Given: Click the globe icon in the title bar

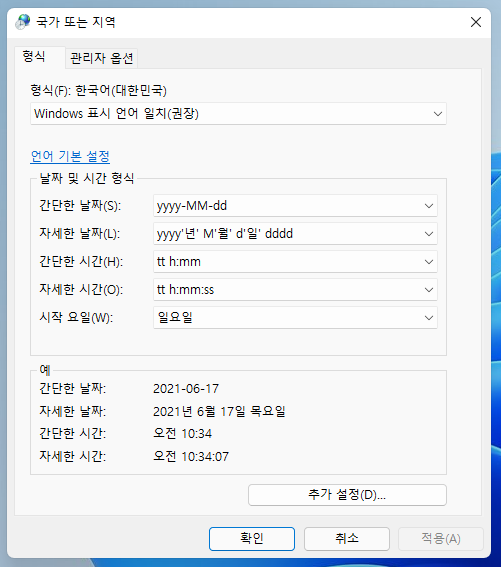Looking at the screenshot, I should pyautogui.click(x=23, y=22).
